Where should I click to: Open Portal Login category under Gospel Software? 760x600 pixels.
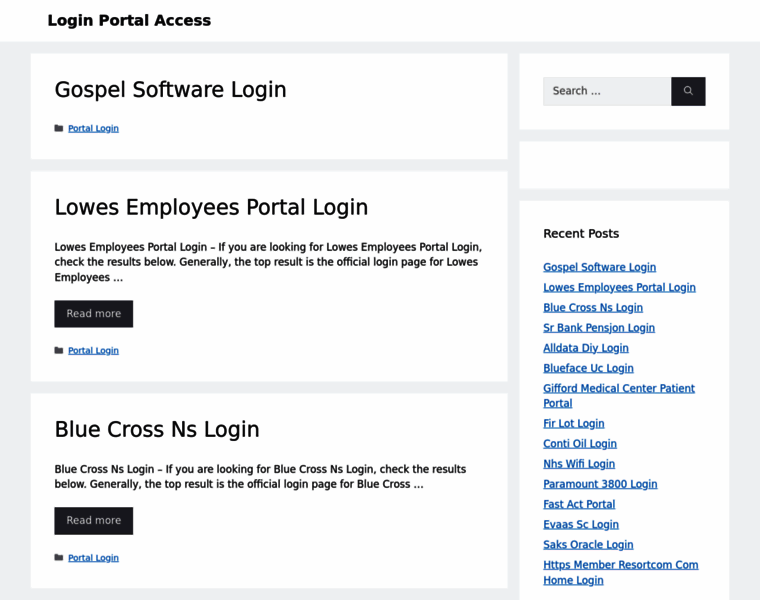(93, 128)
